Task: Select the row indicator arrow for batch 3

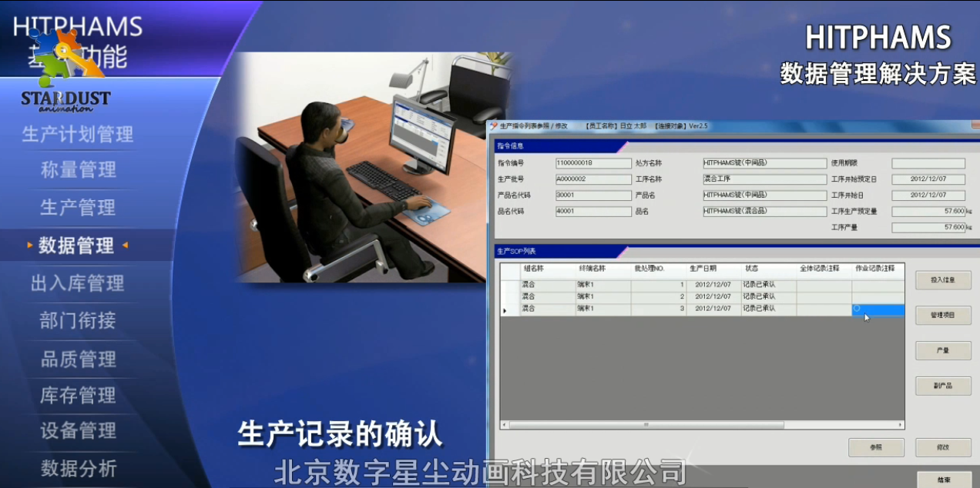Action: coord(505,310)
